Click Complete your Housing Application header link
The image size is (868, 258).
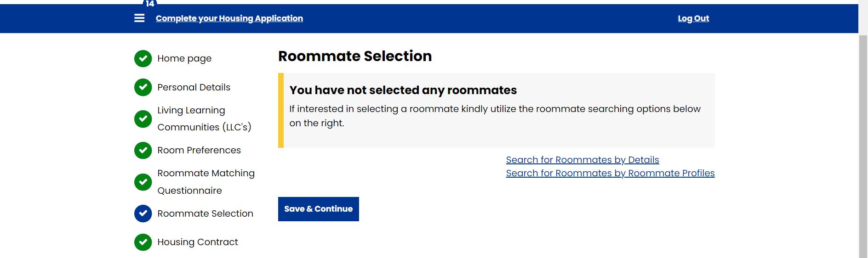pyautogui.click(x=229, y=18)
